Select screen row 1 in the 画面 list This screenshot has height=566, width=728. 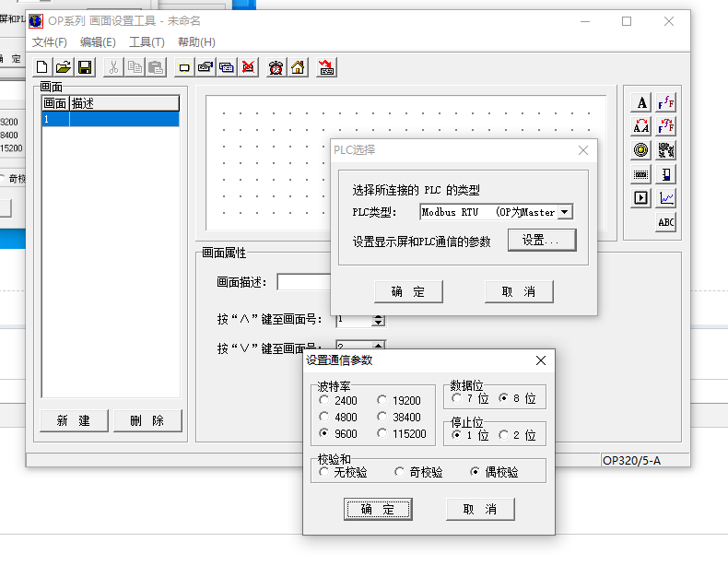pos(111,119)
